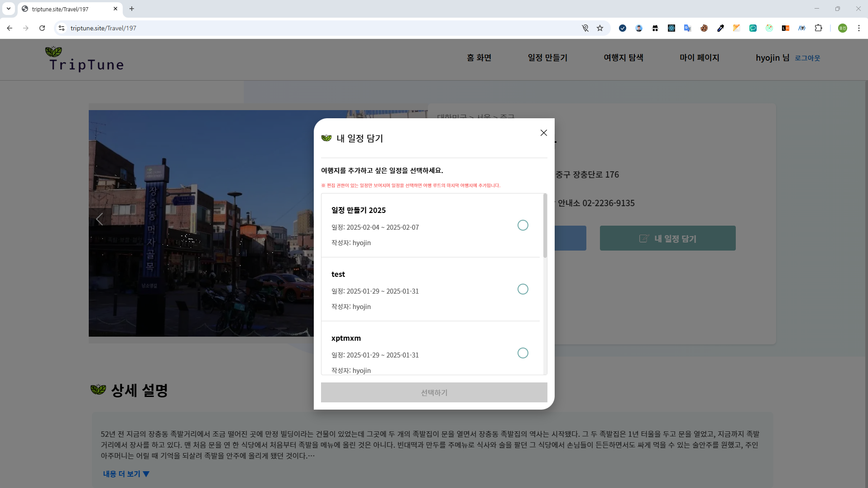This screenshot has height=488, width=868.
Task: Bookmark this page with star icon
Action: (x=600, y=28)
